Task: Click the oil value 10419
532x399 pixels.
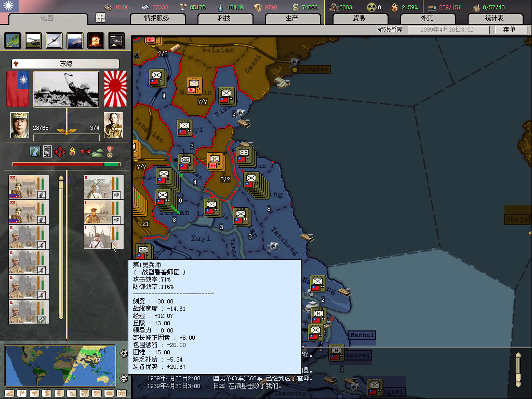Action: [x=235, y=7]
